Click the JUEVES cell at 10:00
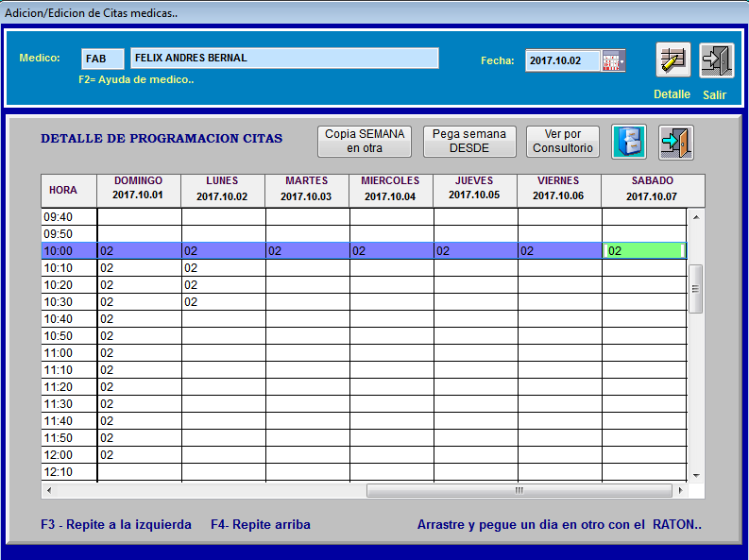The width and height of the screenshot is (749, 560). coord(476,251)
